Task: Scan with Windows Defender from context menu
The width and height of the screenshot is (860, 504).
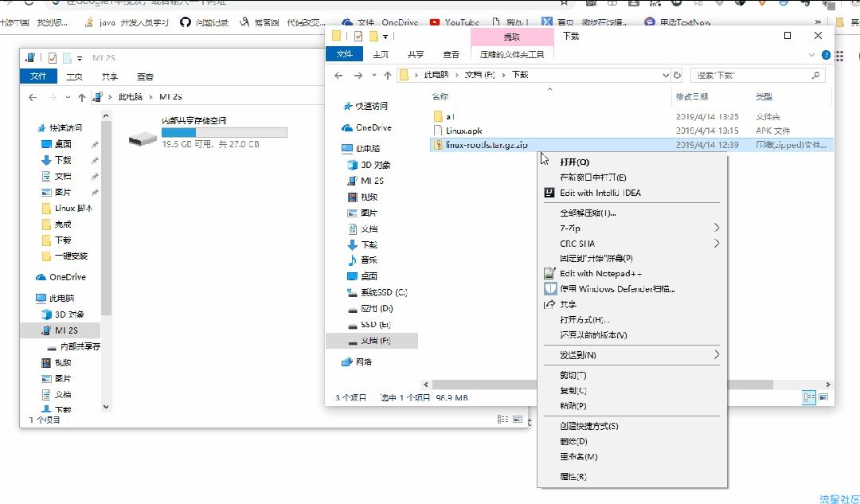Action: tap(631, 288)
